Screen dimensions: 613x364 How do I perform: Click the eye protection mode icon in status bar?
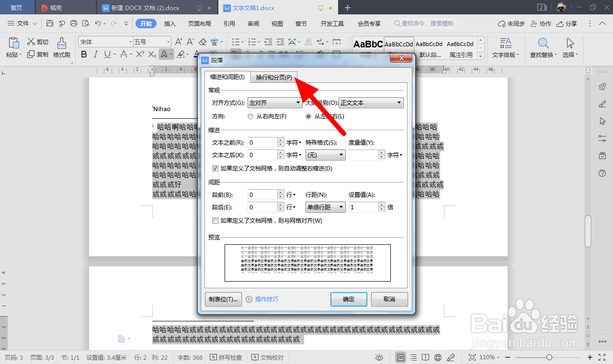click(x=379, y=357)
